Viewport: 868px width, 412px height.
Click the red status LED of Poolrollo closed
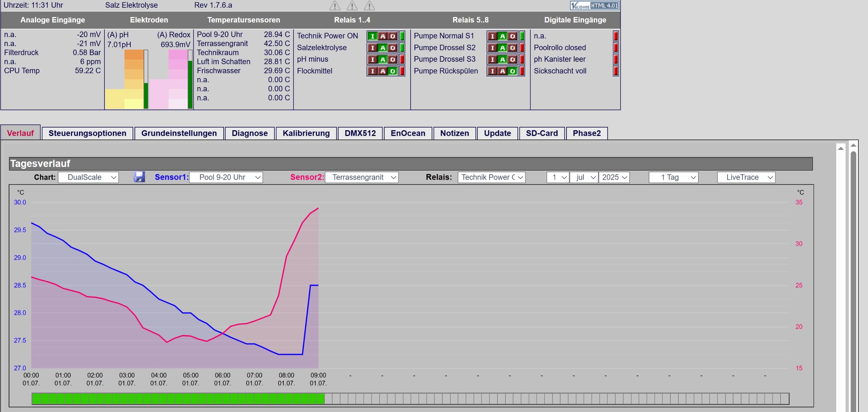coord(616,48)
